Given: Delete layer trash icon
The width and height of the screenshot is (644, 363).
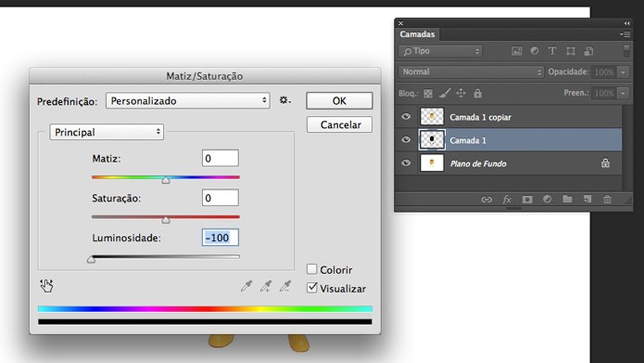Looking at the screenshot, I should pyautogui.click(x=607, y=199).
